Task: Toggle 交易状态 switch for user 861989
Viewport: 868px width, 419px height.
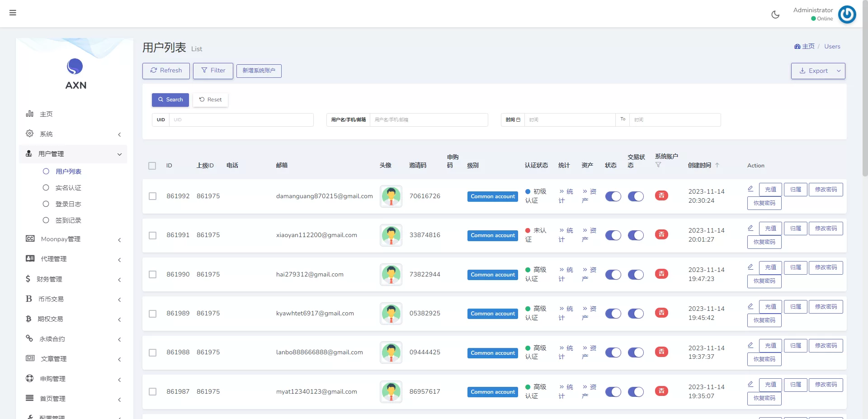Action: click(636, 314)
